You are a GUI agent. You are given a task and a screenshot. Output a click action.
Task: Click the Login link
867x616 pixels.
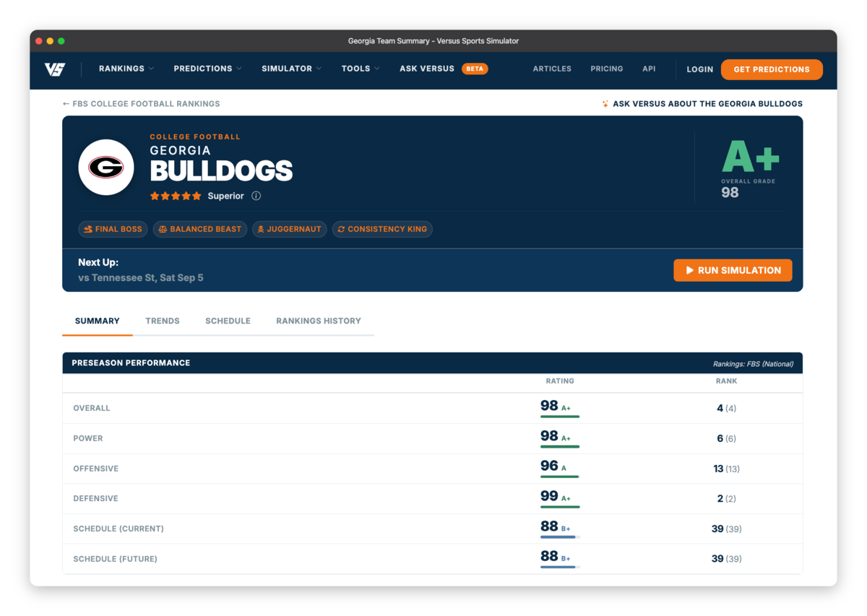[x=699, y=69]
